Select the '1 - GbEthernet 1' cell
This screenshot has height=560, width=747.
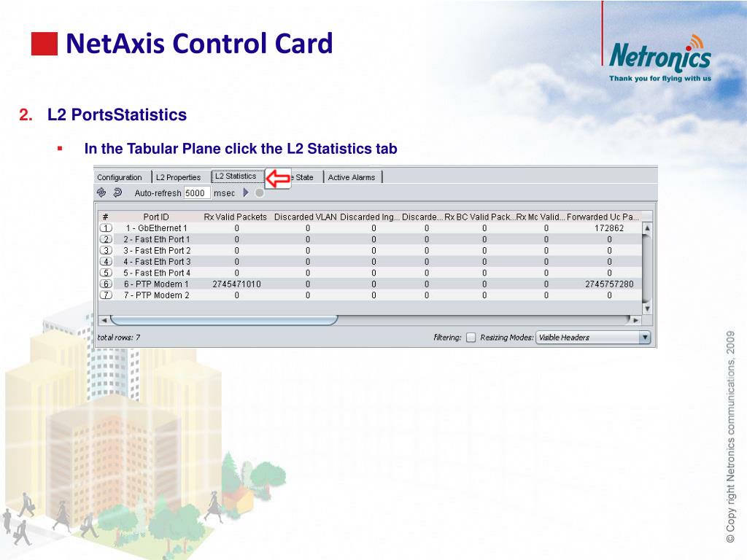click(x=156, y=228)
